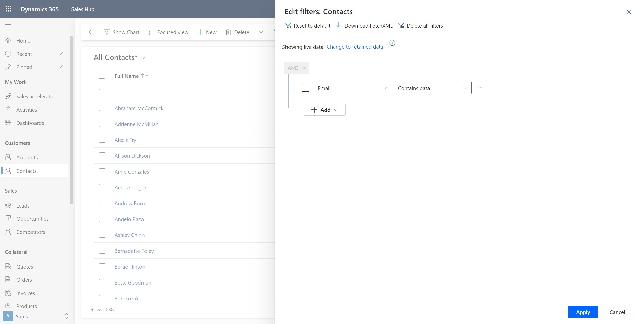The width and height of the screenshot is (644, 324).
Task: Click the Competitors icon
Action: 8,232
